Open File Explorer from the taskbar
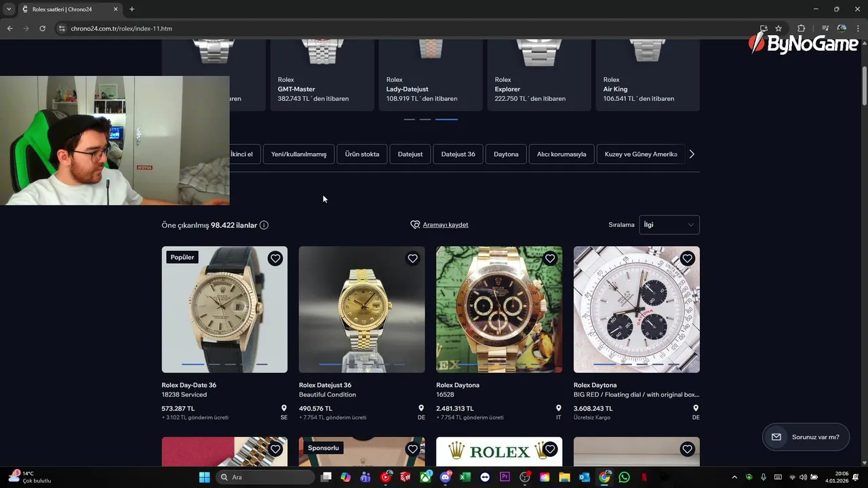The image size is (868, 488). click(564, 477)
